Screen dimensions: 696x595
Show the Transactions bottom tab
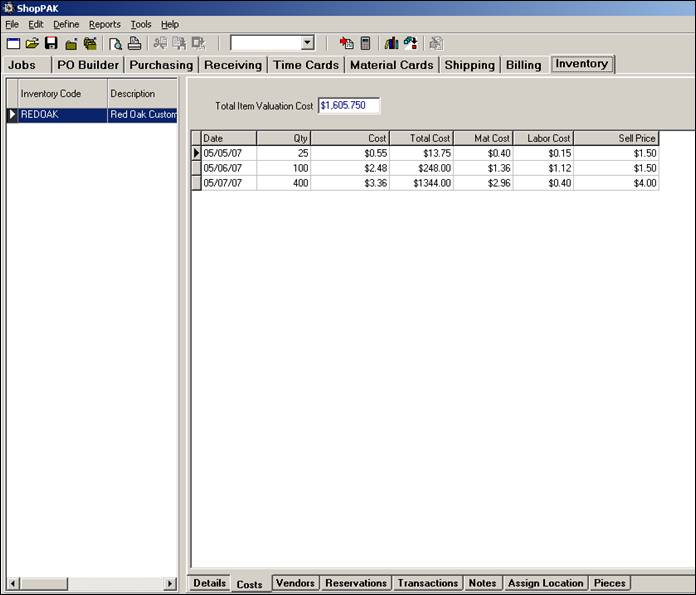pyautogui.click(x=428, y=583)
